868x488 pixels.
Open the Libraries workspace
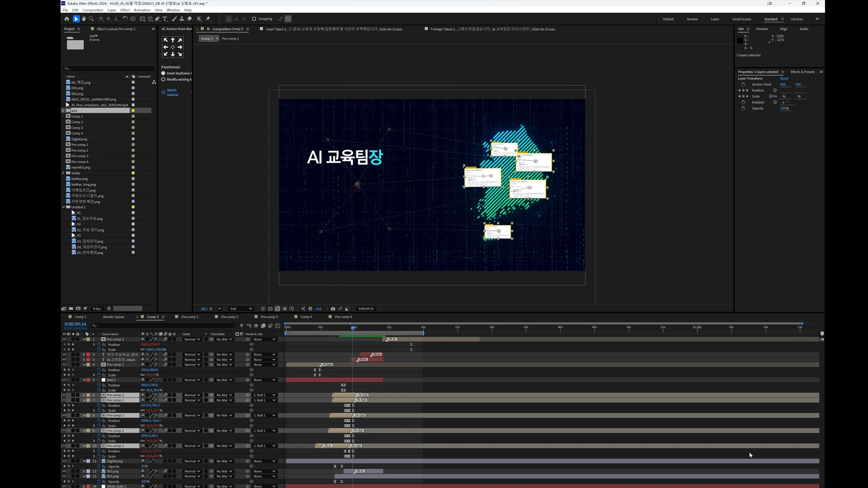click(x=797, y=19)
